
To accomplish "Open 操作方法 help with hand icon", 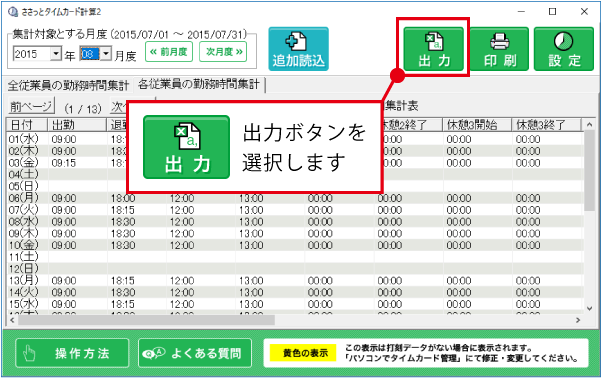I will coord(72,353).
